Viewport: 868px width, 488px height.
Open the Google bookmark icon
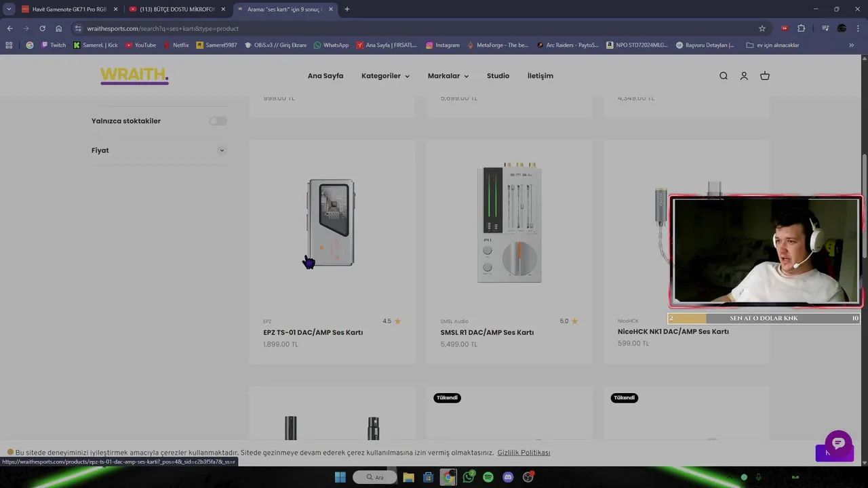30,45
